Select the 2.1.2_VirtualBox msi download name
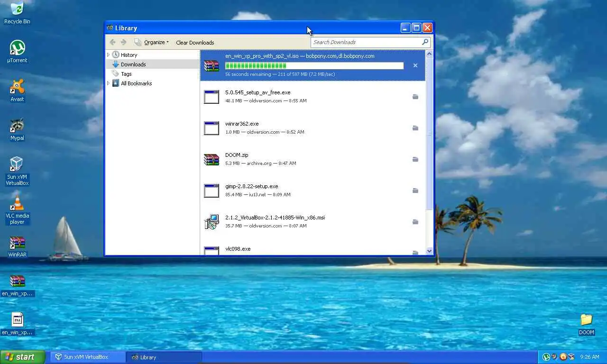 pos(275,218)
